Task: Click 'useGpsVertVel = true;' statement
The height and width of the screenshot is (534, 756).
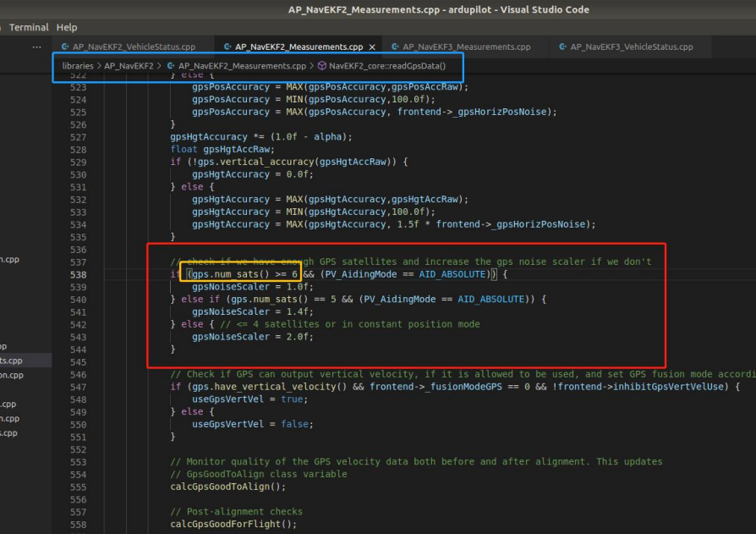Action: (x=249, y=399)
